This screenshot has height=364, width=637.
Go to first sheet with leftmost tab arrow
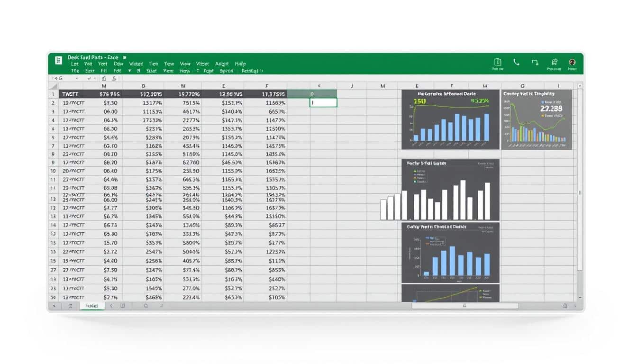tap(54, 306)
